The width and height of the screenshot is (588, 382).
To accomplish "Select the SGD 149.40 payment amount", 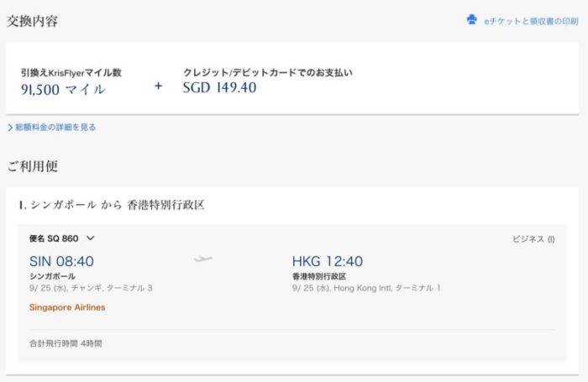I will (219, 87).
